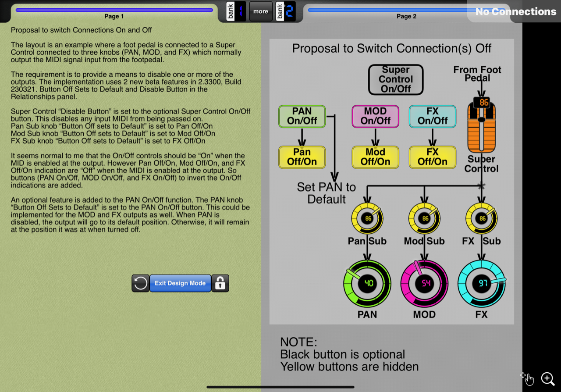This screenshot has height=392, width=561.
Task: Click the green PAN knob
Action: coord(367,283)
